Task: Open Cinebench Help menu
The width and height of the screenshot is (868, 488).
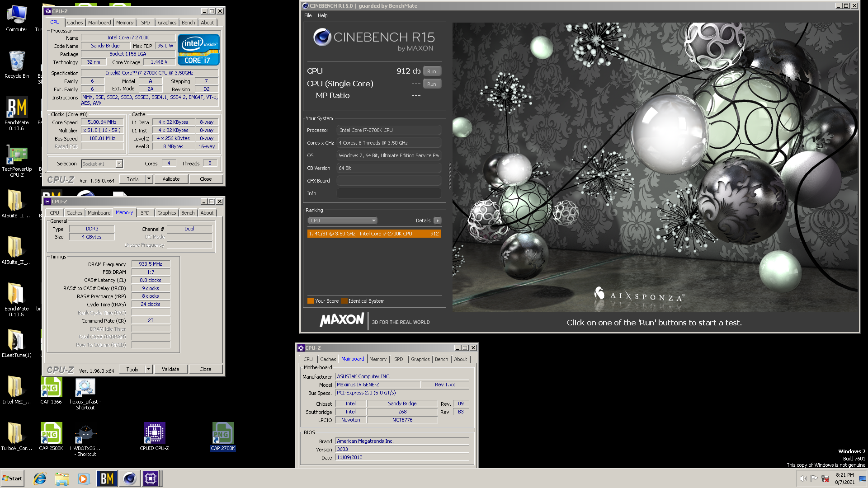Action: 323,15
